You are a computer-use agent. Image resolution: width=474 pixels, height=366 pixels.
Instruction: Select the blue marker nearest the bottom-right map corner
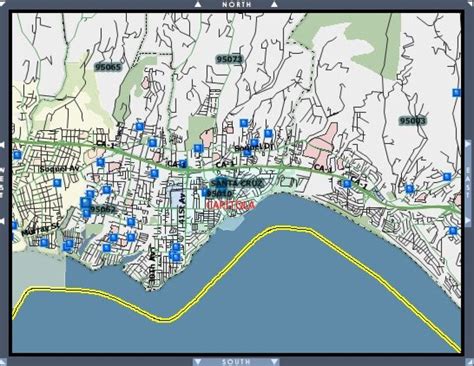(453, 230)
